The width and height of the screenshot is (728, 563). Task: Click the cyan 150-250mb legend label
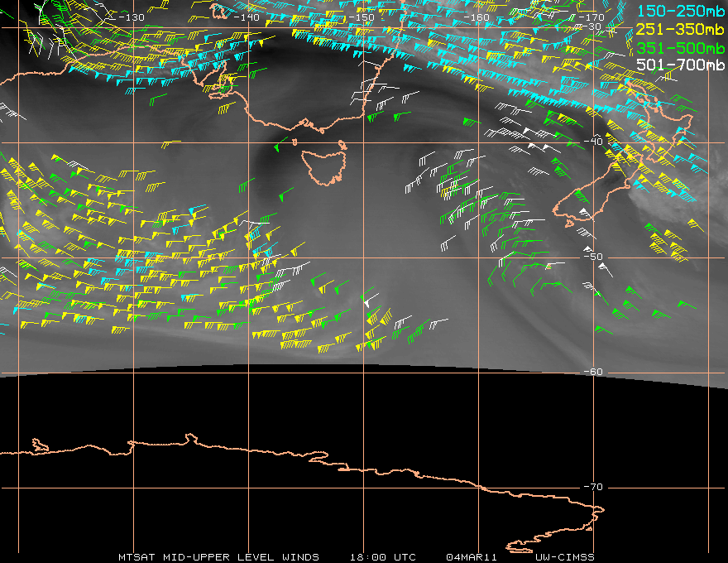pyautogui.click(x=681, y=10)
